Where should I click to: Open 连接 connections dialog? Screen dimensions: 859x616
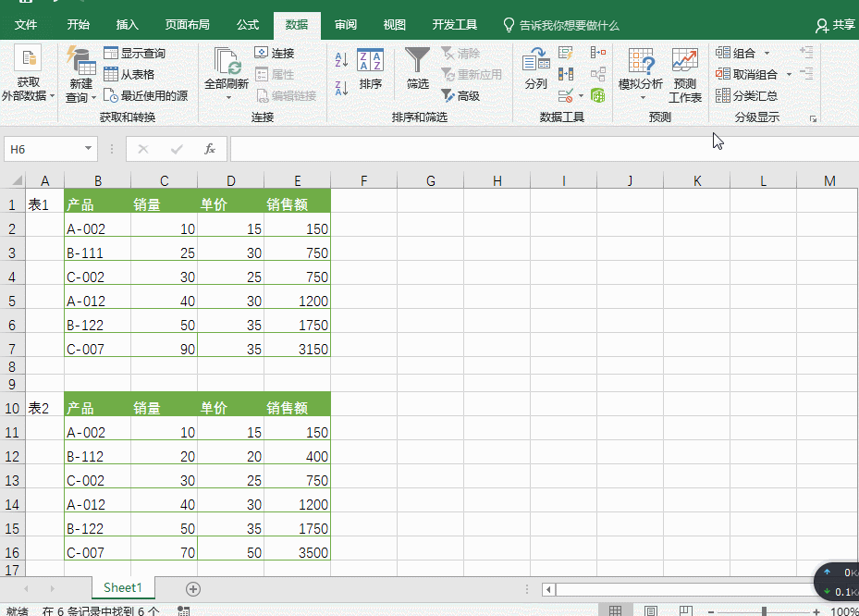pos(275,53)
